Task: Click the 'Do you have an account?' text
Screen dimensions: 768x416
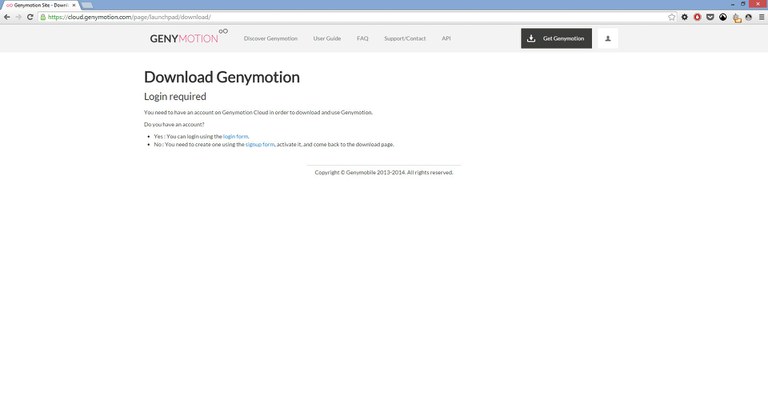Action: pos(174,124)
